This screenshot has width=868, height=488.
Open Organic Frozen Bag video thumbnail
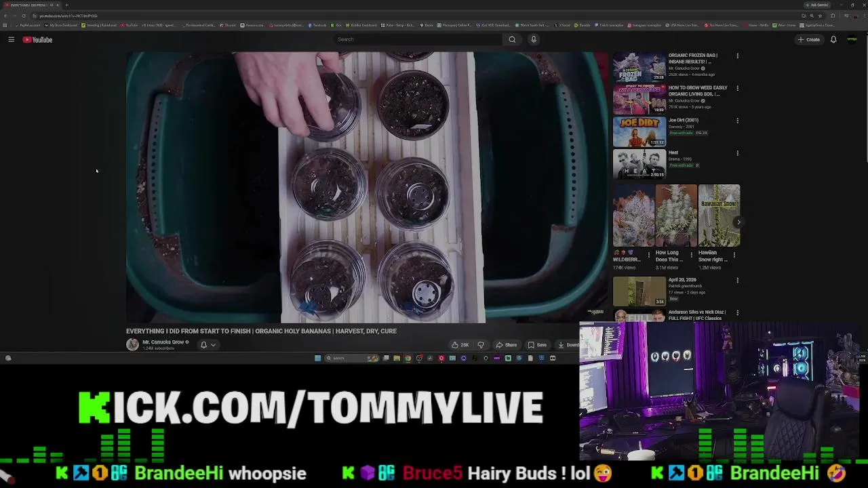tap(639, 68)
